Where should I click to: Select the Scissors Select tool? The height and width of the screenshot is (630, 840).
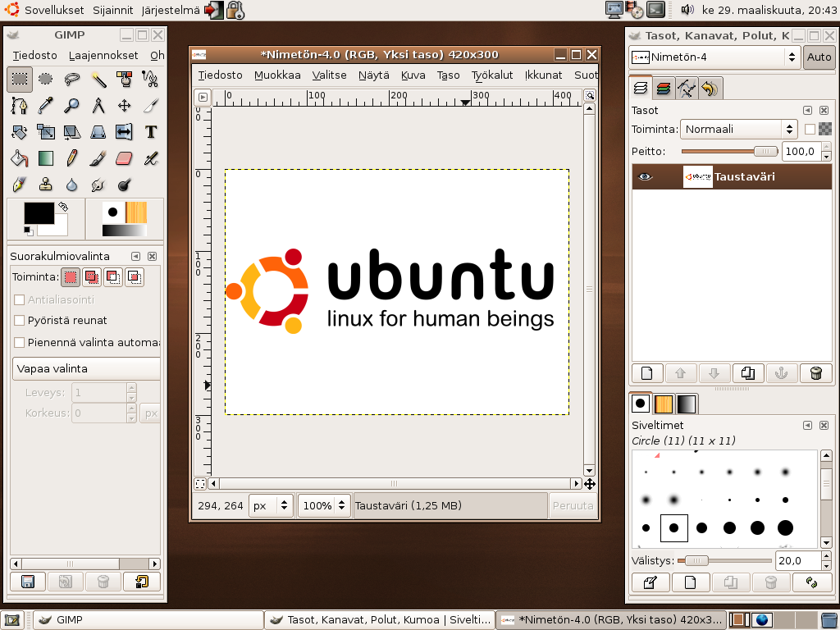click(151, 80)
